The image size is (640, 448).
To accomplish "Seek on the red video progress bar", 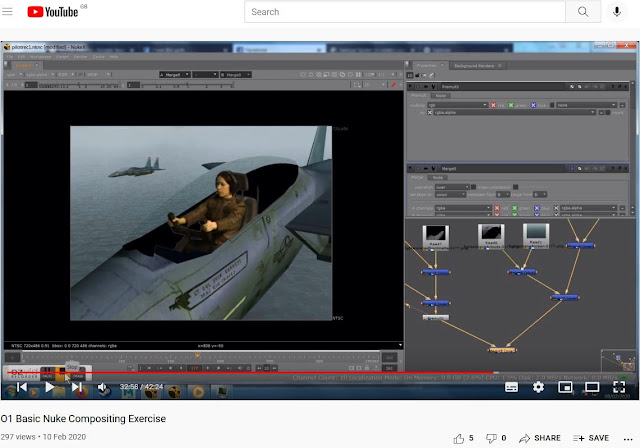I will (x=320, y=373).
